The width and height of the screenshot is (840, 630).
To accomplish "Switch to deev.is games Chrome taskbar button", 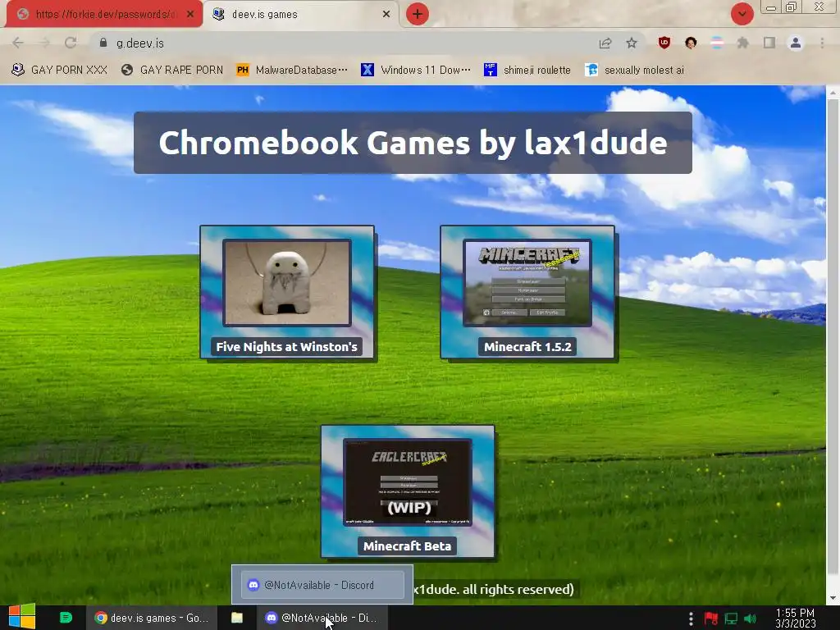I will click(x=152, y=618).
